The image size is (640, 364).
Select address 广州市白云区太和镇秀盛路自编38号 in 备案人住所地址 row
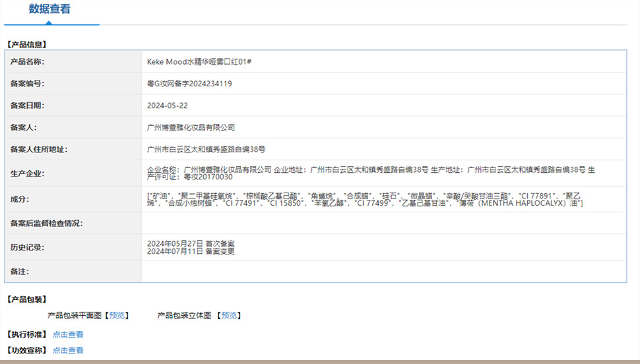[206, 149]
